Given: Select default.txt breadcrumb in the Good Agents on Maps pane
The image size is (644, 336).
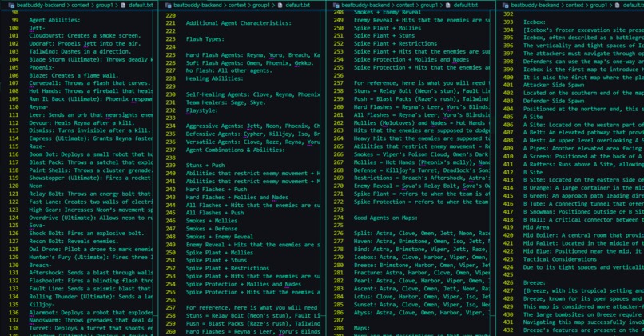Looking at the screenshot, I should [x=465, y=6].
